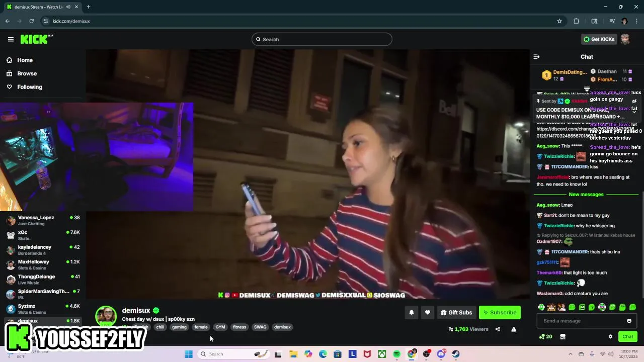
Task: Open Discord from the taskbar
Action: coord(441,354)
